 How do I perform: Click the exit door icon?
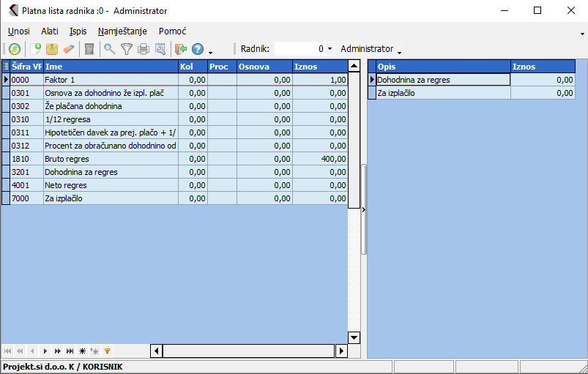(x=180, y=49)
